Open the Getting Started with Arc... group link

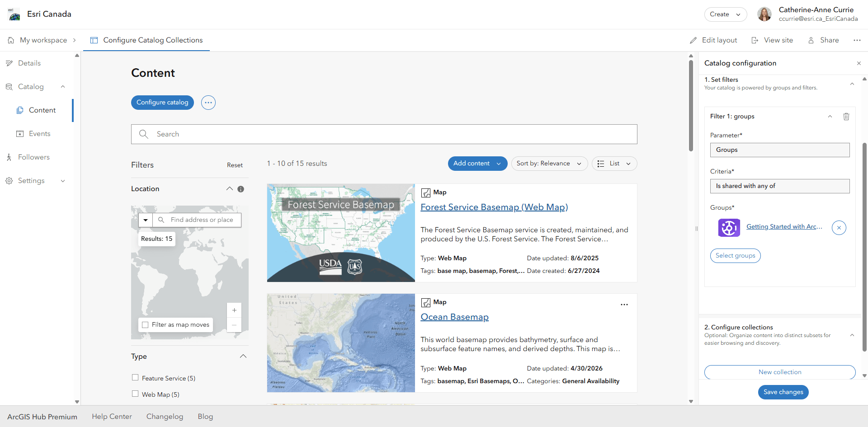[784, 227]
